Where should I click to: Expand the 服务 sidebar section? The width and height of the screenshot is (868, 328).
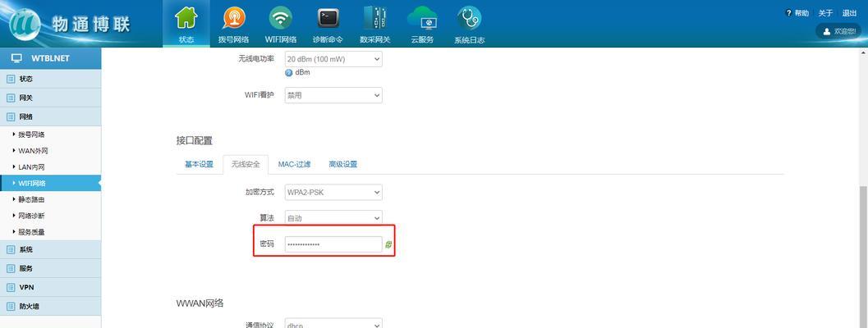tap(50, 268)
